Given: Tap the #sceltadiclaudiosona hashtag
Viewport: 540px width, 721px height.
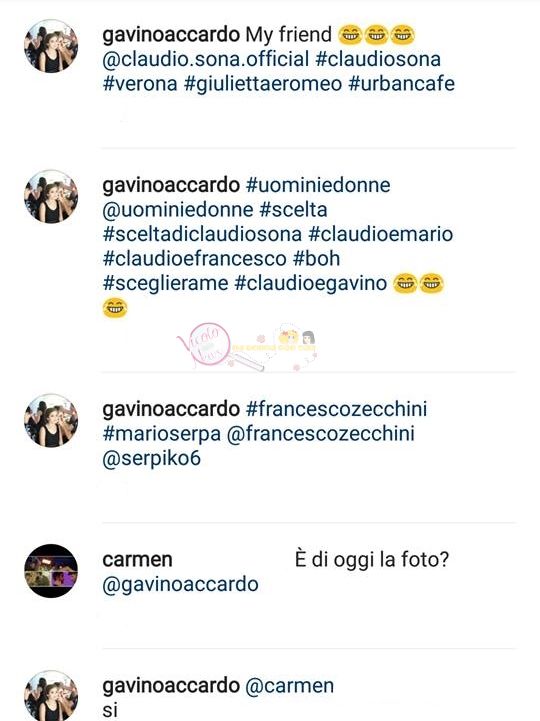Looking at the screenshot, I should click(202, 235).
